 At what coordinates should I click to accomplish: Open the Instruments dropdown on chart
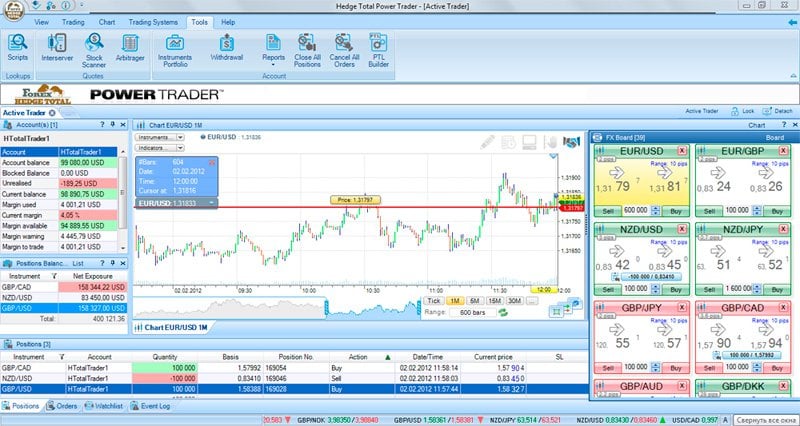(x=160, y=137)
